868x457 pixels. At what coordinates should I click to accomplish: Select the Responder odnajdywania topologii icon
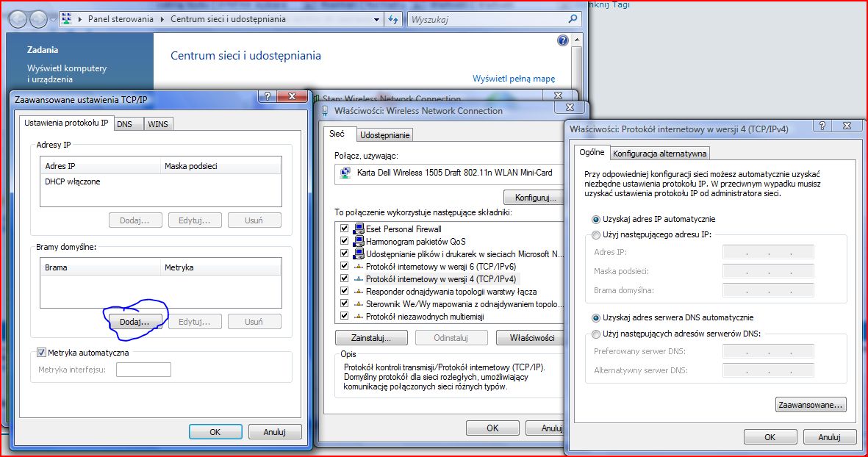click(359, 292)
